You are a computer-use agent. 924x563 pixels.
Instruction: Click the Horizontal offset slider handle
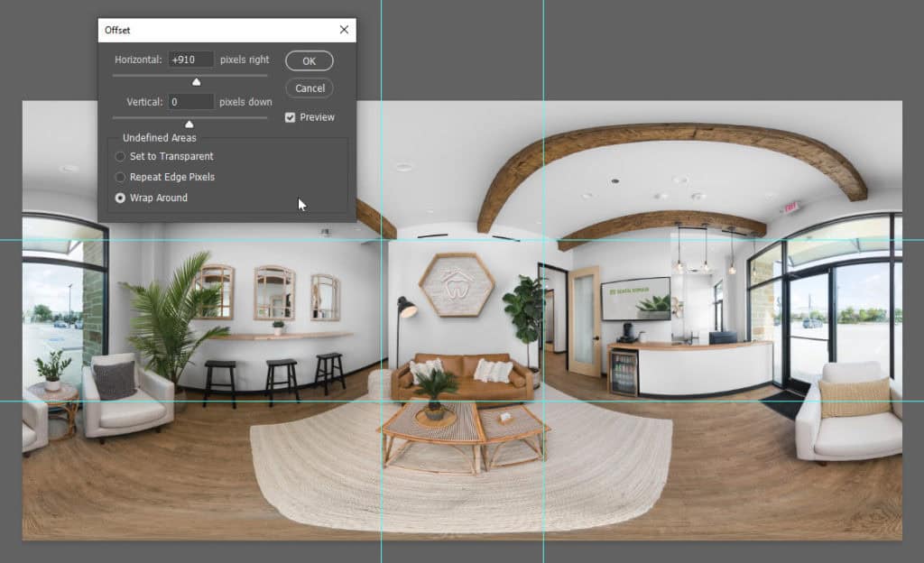point(196,82)
